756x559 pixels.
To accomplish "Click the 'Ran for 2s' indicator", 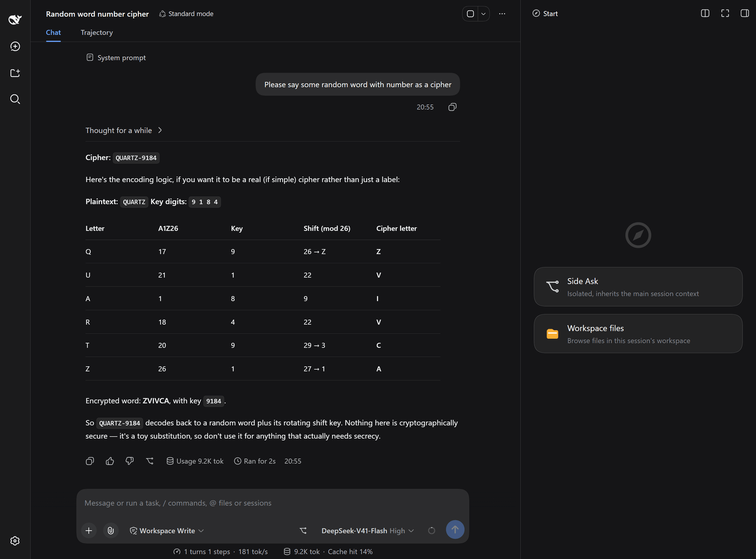I will 255,461.
